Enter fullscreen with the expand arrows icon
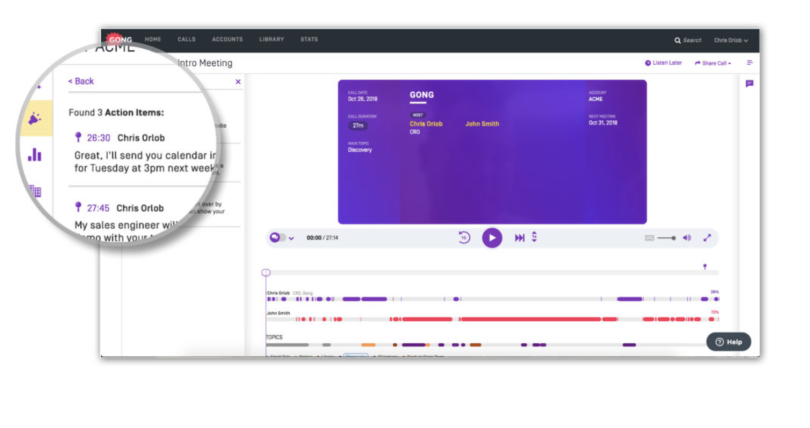Screen dimensions: 810x428 [707, 237]
